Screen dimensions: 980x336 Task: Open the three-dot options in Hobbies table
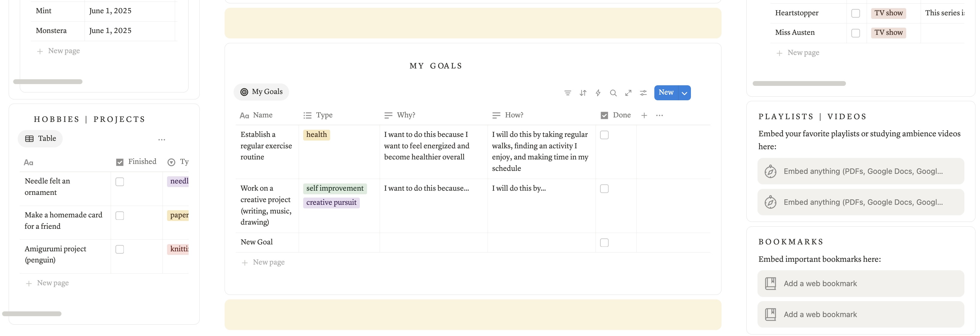pyautogui.click(x=162, y=140)
